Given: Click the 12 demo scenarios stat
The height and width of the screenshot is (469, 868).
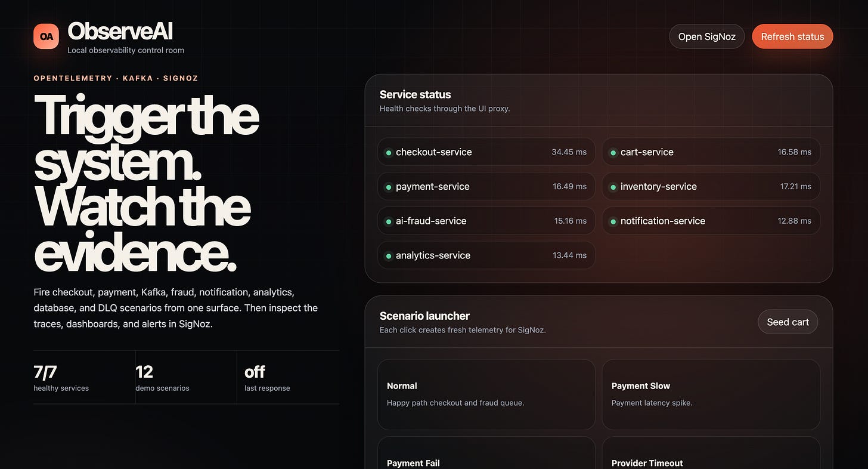Looking at the screenshot, I should coord(186,378).
